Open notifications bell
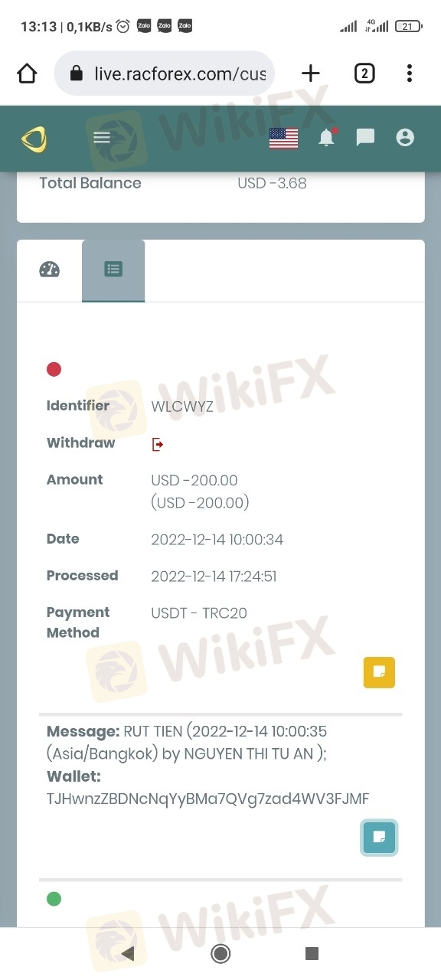Viewport: 441px width, 980px height. click(327, 137)
